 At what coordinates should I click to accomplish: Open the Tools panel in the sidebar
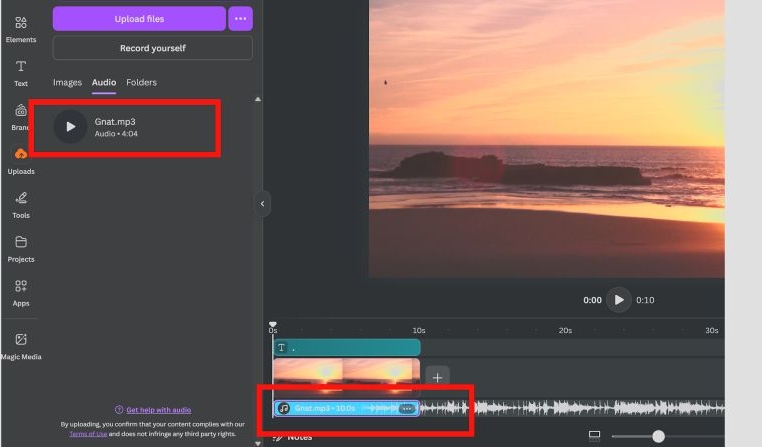point(21,205)
